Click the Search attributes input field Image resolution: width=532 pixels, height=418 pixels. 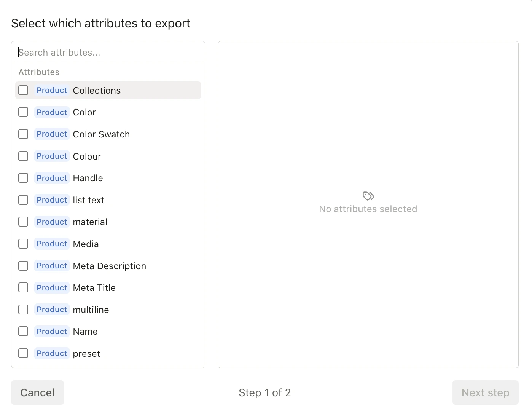point(108,52)
